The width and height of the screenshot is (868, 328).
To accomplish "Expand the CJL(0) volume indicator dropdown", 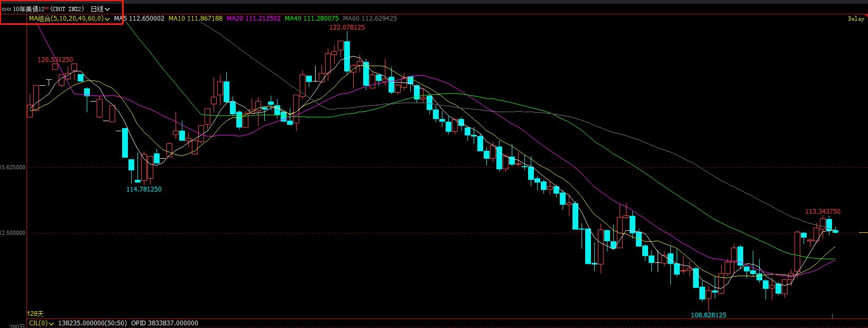I will click(x=41, y=323).
